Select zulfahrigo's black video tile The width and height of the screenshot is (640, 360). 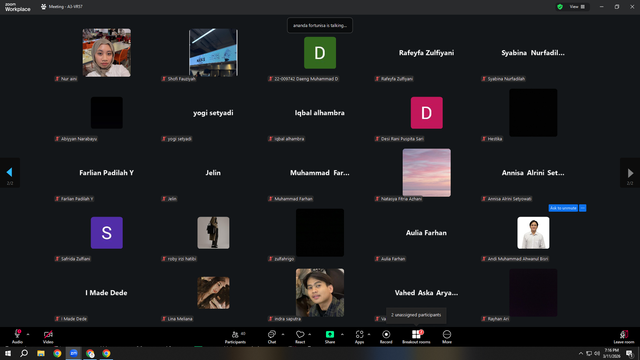coord(320,233)
